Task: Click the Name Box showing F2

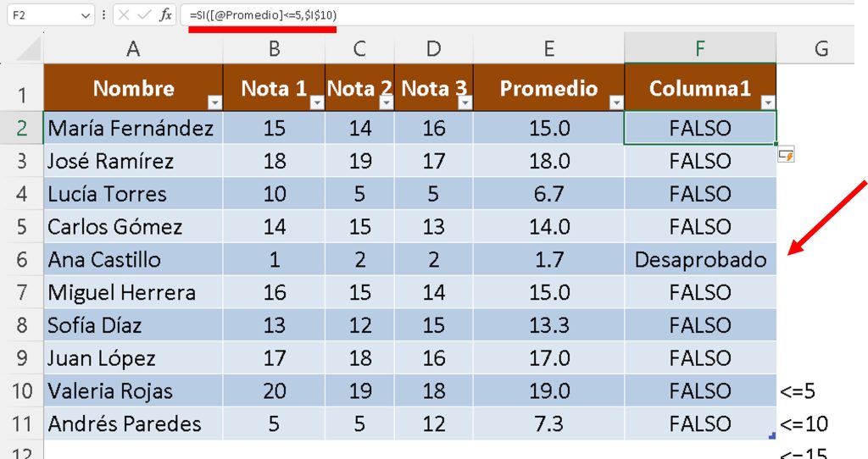Action: (42, 15)
